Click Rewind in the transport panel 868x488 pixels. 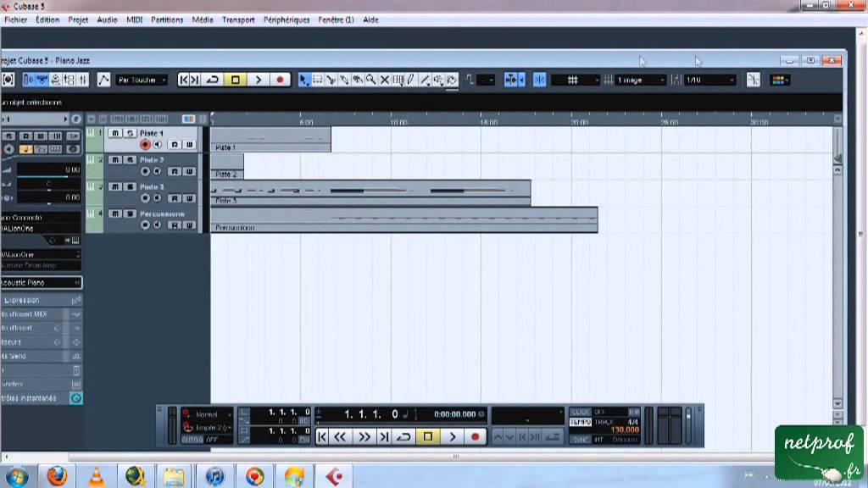click(341, 437)
